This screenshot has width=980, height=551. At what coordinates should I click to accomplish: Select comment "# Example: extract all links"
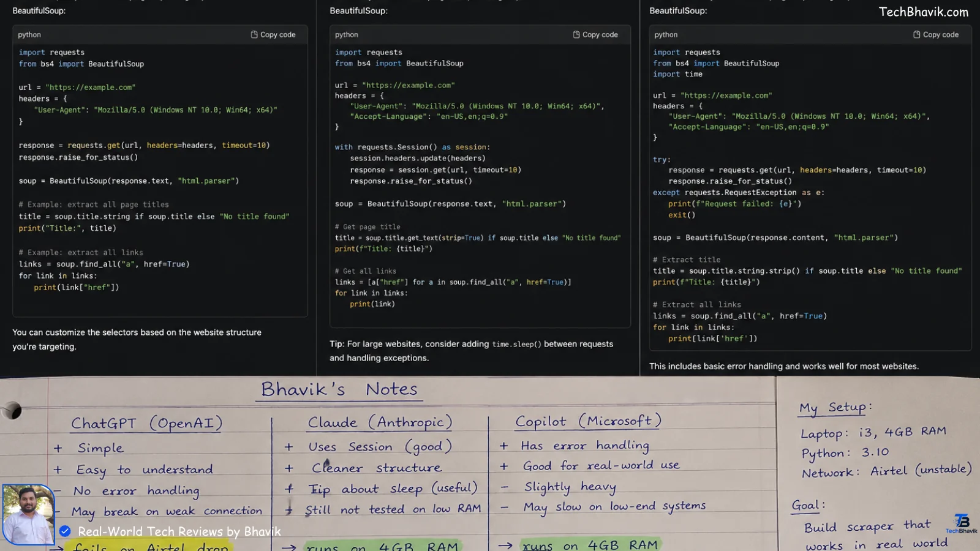(x=81, y=252)
